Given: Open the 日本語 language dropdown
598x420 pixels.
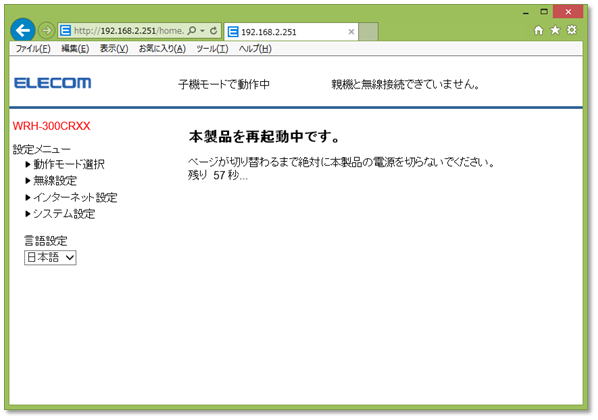Looking at the screenshot, I should [50, 257].
